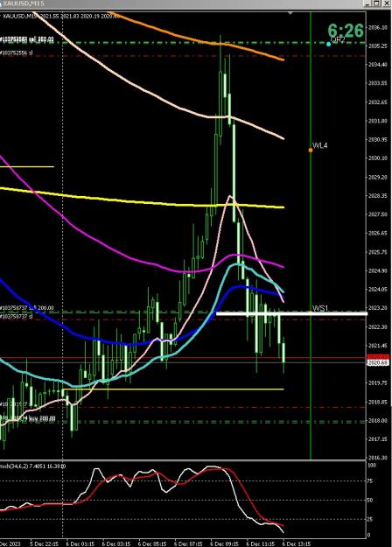Click the stoch(34,6,2) indicator label
The width and height of the screenshot is (392, 547).
(33, 466)
